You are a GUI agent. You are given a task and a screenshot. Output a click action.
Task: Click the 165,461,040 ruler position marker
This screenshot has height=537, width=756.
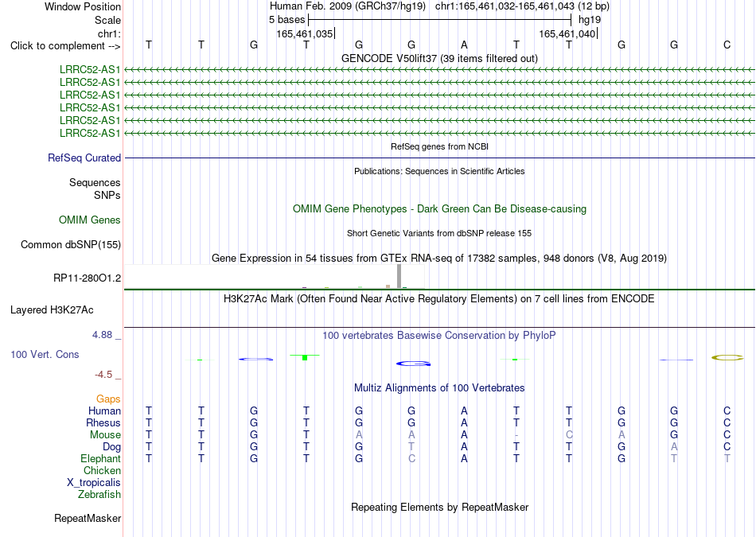click(568, 33)
